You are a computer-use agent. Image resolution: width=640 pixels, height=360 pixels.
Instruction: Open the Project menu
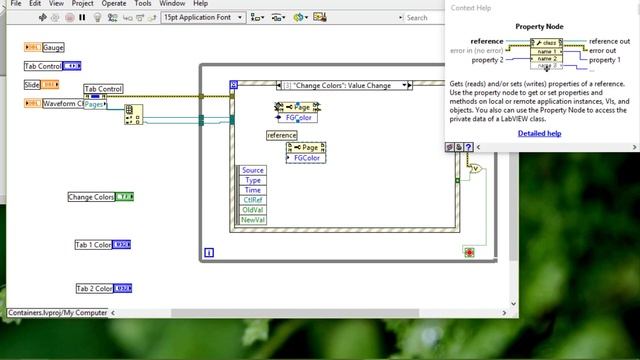coord(82,4)
